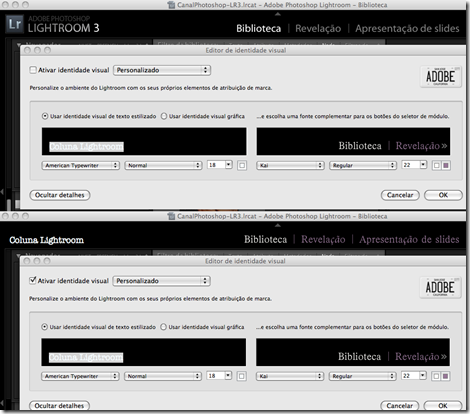Open Apresentação de slides module in lower window
The width and height of the screenshot is (470, 414).
click(x=409, y=239)
